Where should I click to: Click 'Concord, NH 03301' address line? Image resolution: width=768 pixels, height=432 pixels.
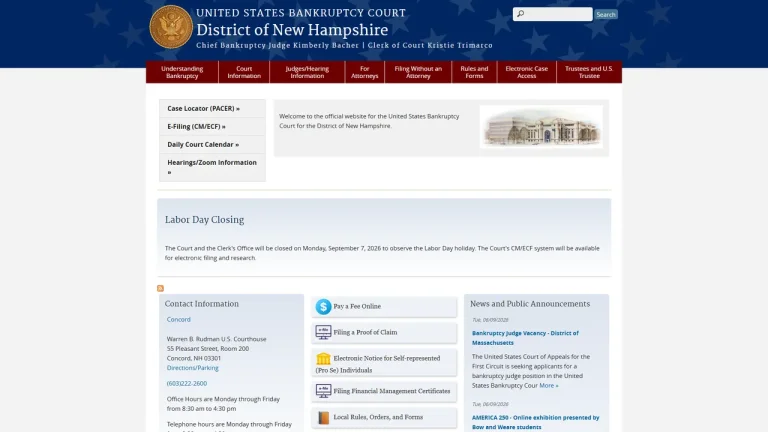[193, 359]
